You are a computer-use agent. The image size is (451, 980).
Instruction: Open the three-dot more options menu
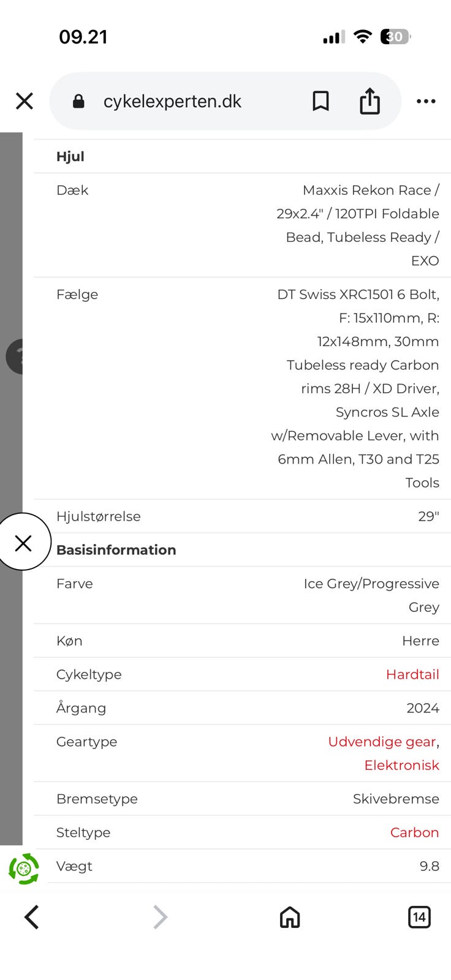pyautogui.click(x=426, y=101)
